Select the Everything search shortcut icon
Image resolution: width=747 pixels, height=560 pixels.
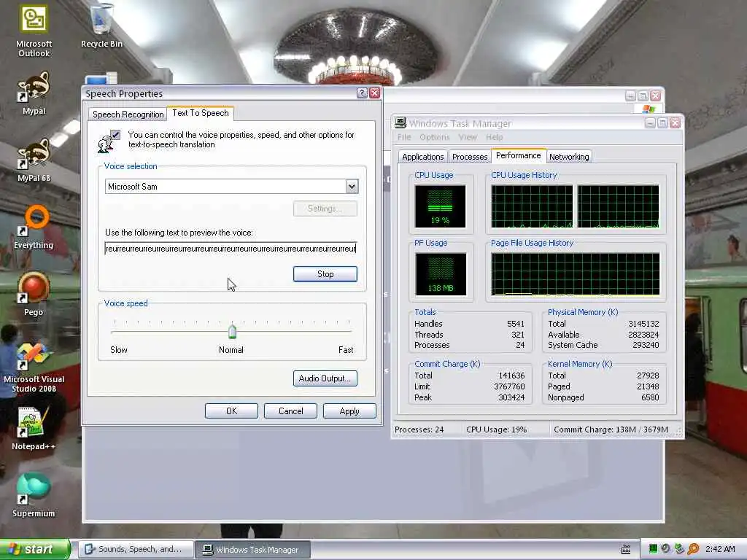pos(34,227)
